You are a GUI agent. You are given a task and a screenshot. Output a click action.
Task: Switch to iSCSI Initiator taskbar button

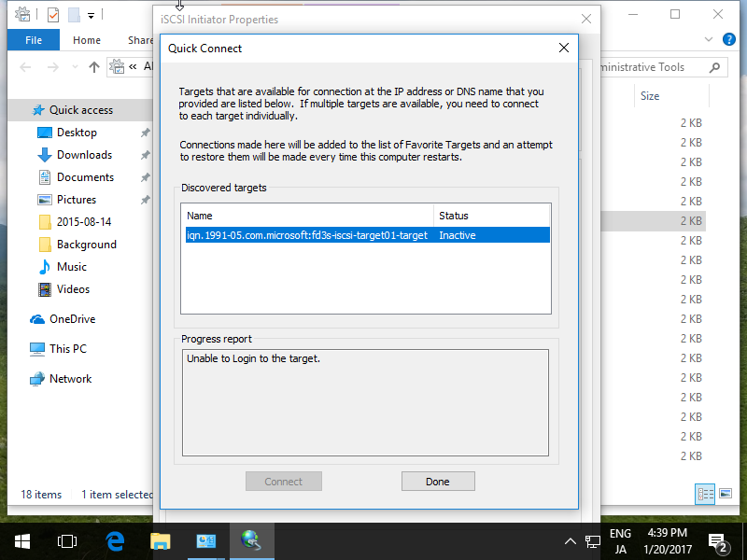pyautogui.click(x=251, y=541)
